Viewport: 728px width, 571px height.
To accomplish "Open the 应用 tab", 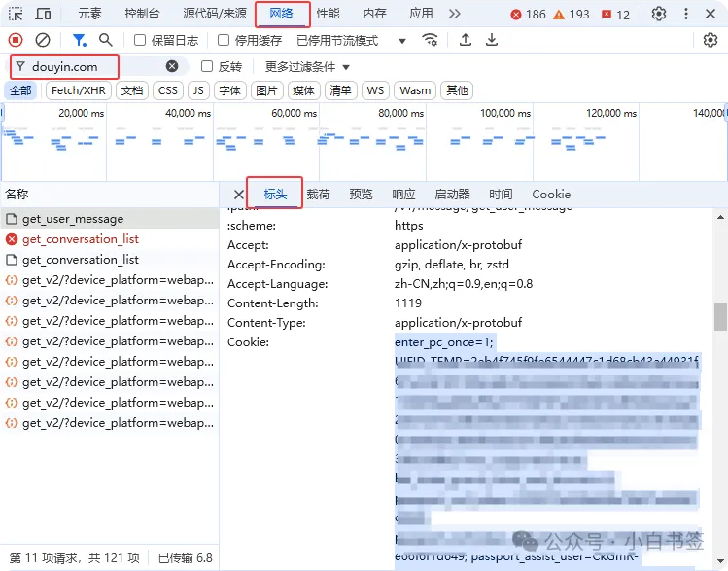I will [x=421, y=14].
